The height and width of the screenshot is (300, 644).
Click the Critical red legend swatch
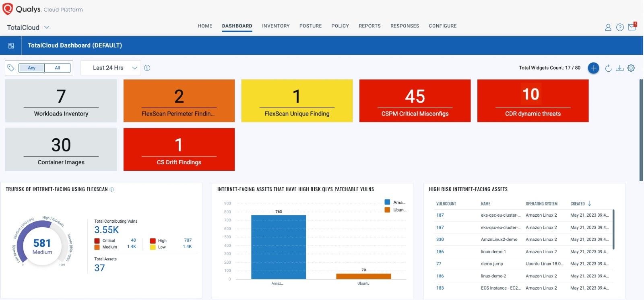(97, 241)
